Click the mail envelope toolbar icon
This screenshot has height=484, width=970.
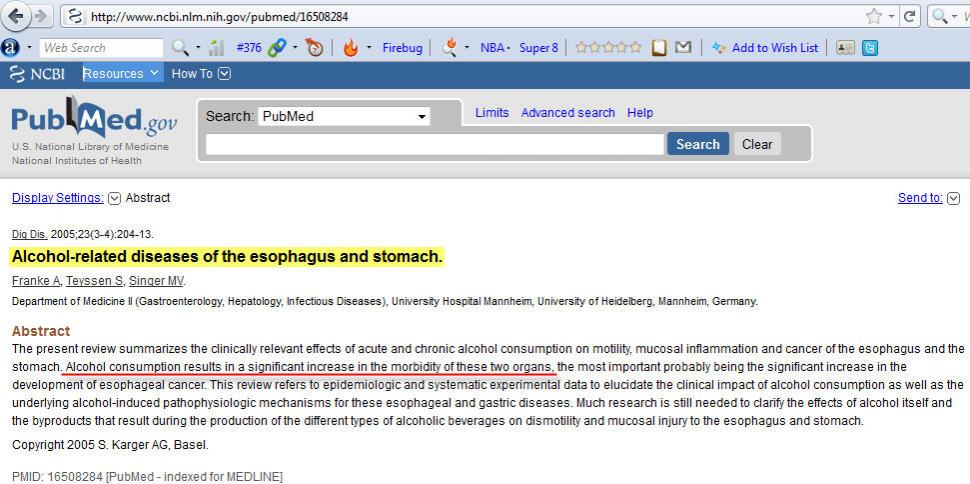coord(683,47)
